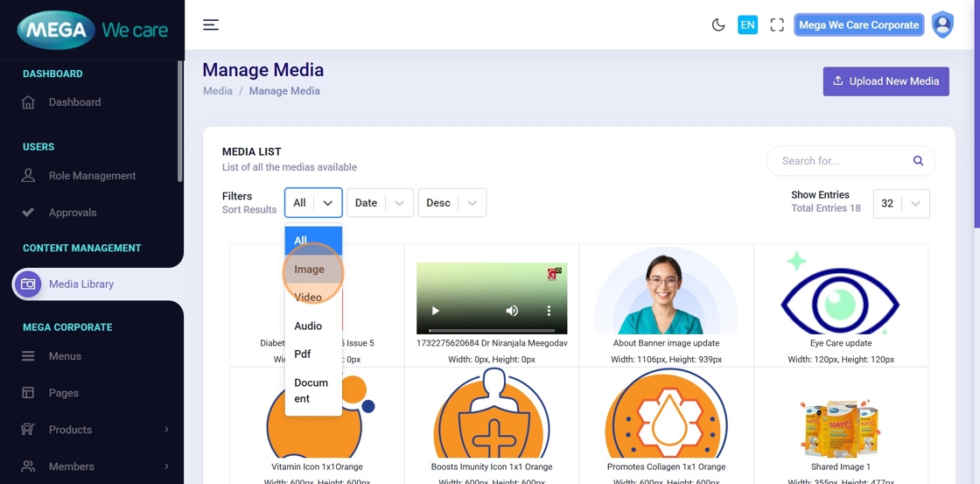980x484 pixels.
Task: Mute the video using the volume icon
Action: [512, 311]
